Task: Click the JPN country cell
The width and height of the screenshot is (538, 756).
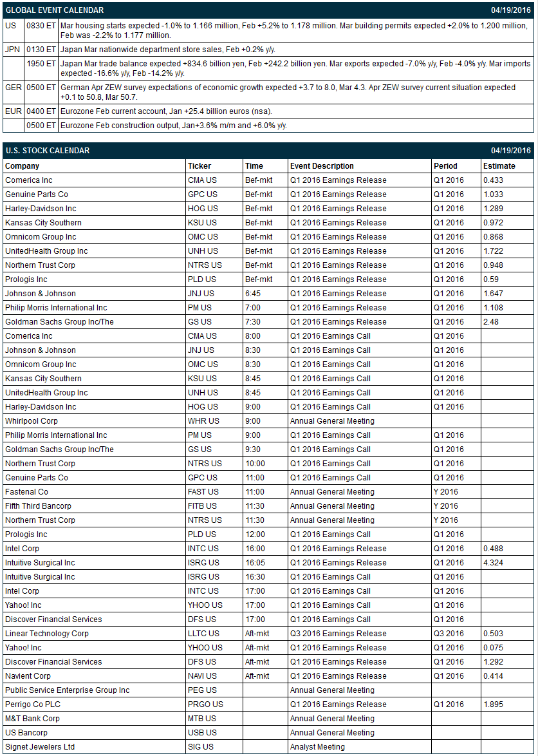Action: pos(12,49)
